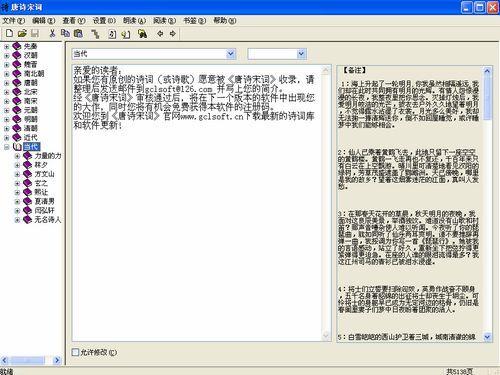The image size is (500, 375).
Task: Click the tree panel scroll-left arrow
Action: click(x=4, y=360)
